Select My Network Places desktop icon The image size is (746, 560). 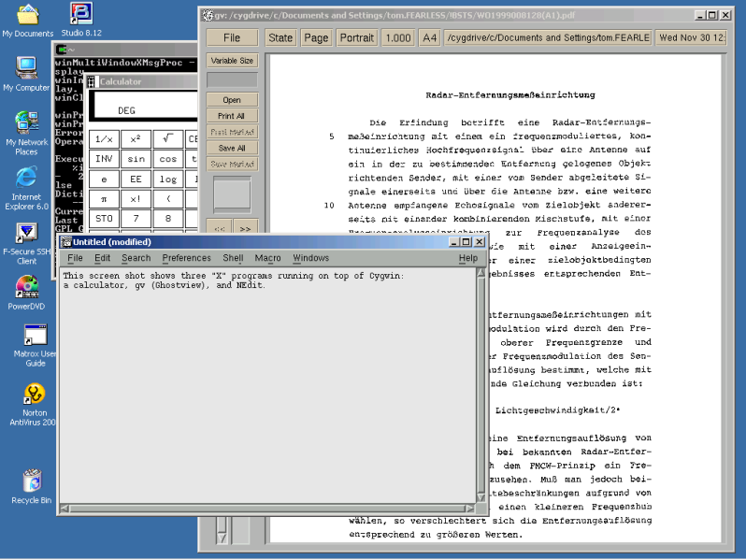click(x=26, y=133)
